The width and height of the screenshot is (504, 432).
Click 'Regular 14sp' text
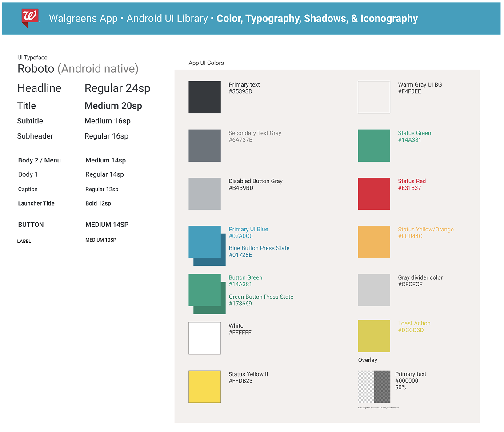(104, 174)
